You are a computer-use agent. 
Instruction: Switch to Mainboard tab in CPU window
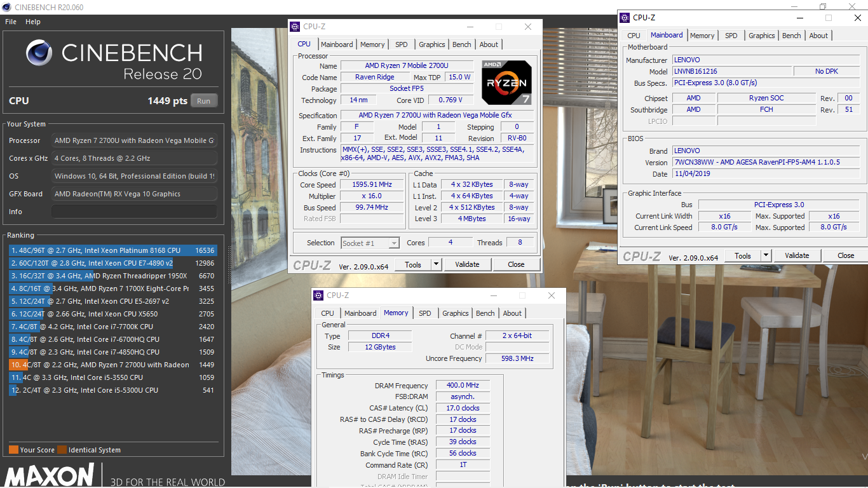click(x=337, y=44)
